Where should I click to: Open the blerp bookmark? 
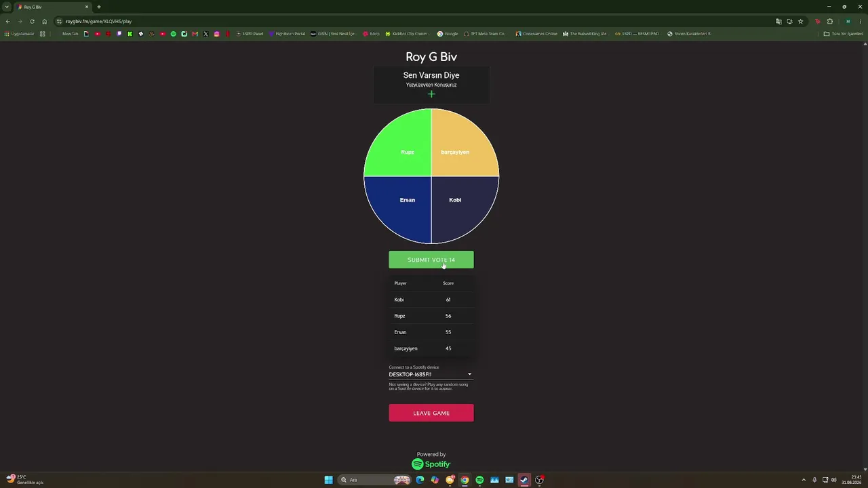pyautogui.click(x=371, y=34)
